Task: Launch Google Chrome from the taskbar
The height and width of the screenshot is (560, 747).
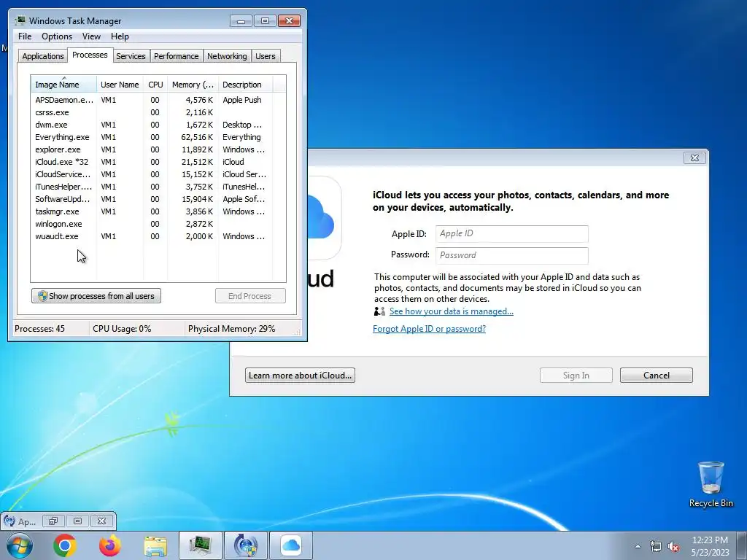Action: [x=65, y=545]
